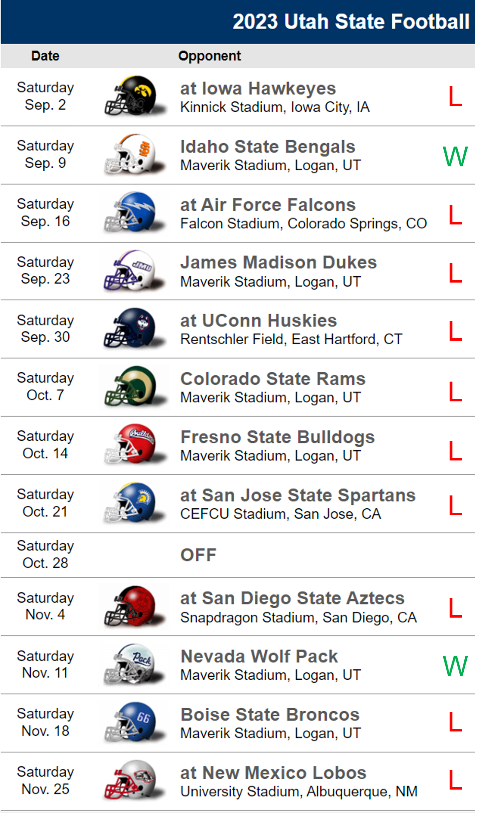The width and height of the screenshot is (504, 813).
Task: Open the Nevada Wolf Pack link
Action: [259, 656]
